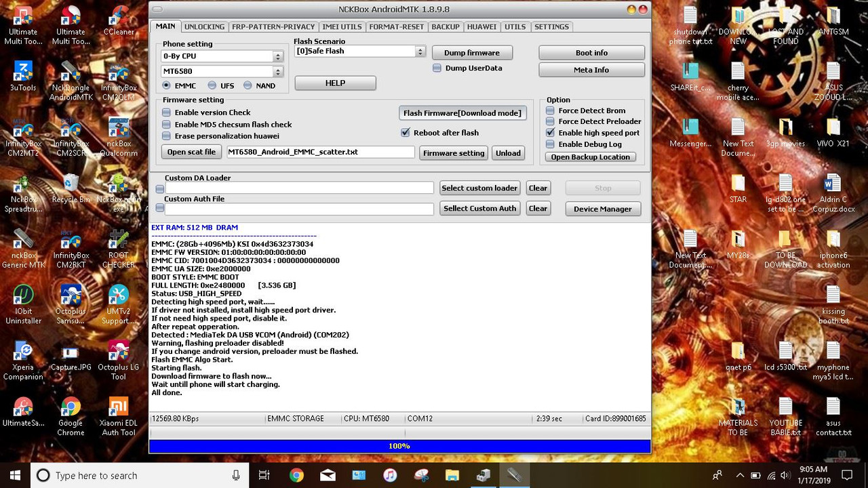The height and width of the screenshot is (488, 868).
Task: Open Octoplus Samsung desktop icon
Action: pos(71,304)
